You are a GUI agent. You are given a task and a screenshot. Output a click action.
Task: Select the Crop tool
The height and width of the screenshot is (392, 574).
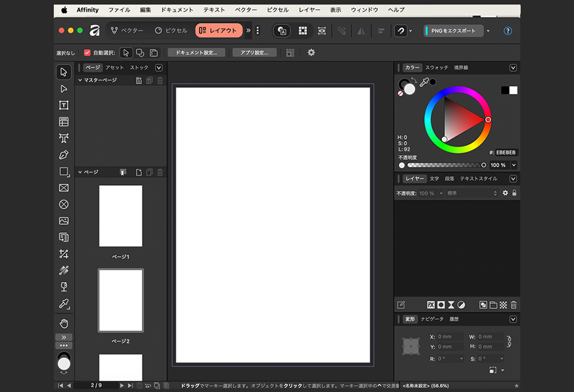tap(64, 254)
